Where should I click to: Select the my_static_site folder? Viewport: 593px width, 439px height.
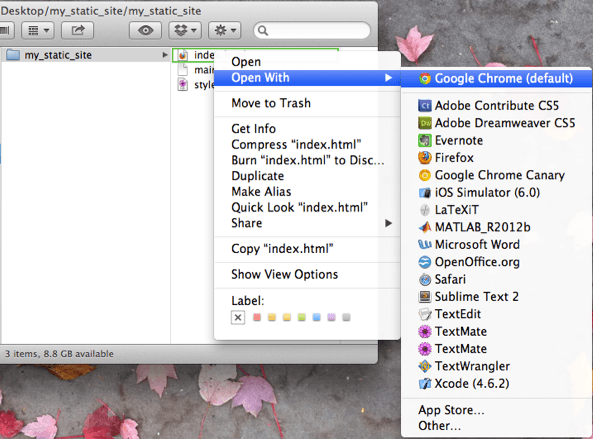(x=85, y=55)
